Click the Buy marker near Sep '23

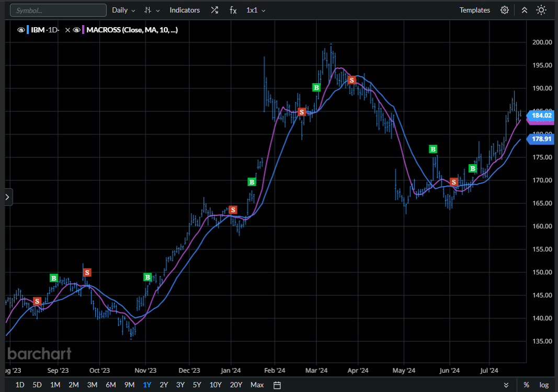[x=54, y=278]
